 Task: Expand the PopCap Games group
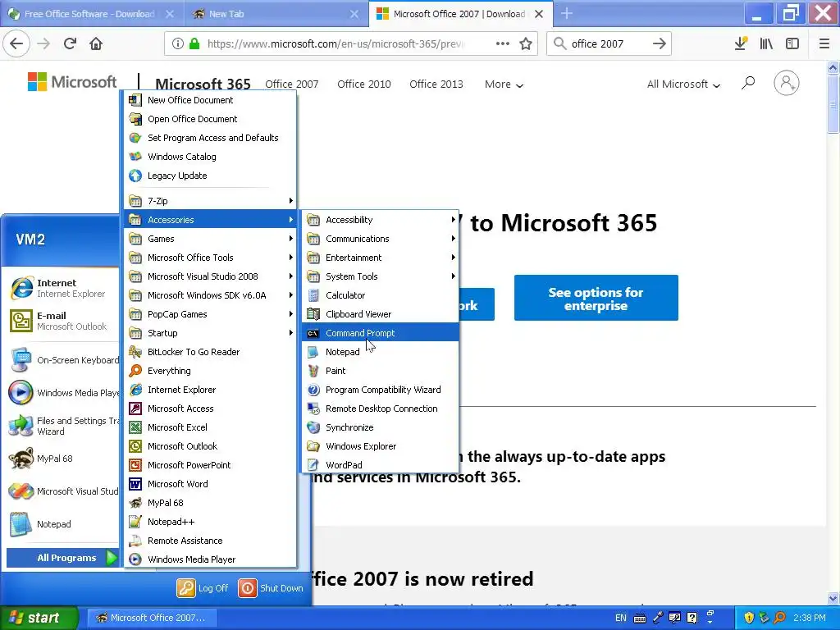[210, 314]
